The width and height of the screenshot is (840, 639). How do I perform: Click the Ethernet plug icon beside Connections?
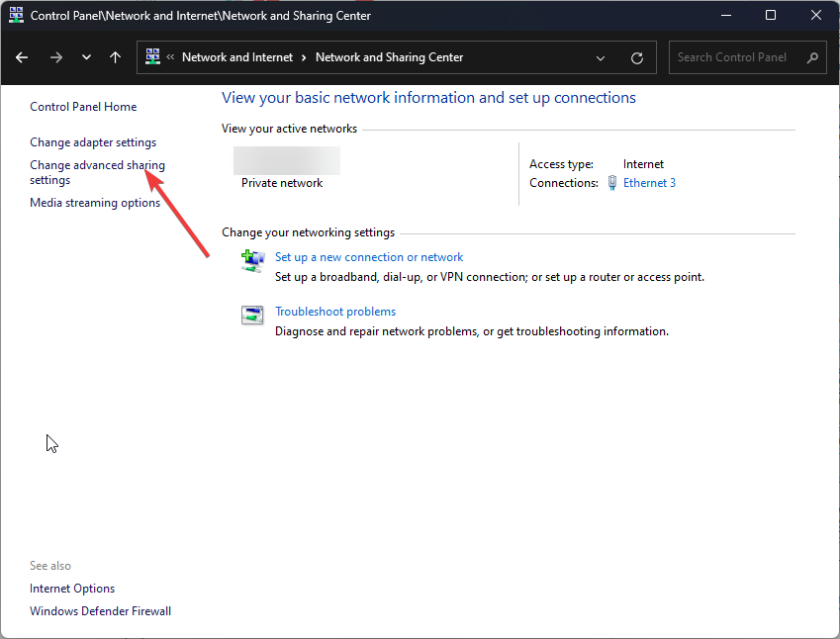tap(612, 183)
